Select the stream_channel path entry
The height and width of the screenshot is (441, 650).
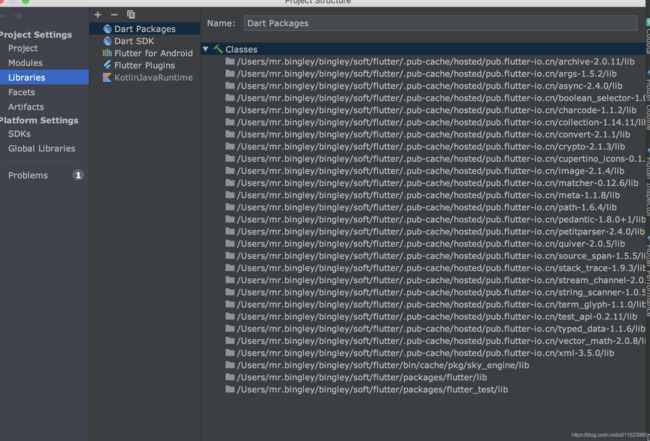pos(441,280)
